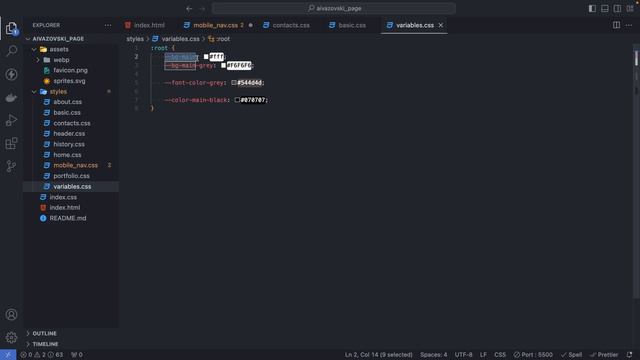Customize layout icon in title bar

click(x=630, y=9)
